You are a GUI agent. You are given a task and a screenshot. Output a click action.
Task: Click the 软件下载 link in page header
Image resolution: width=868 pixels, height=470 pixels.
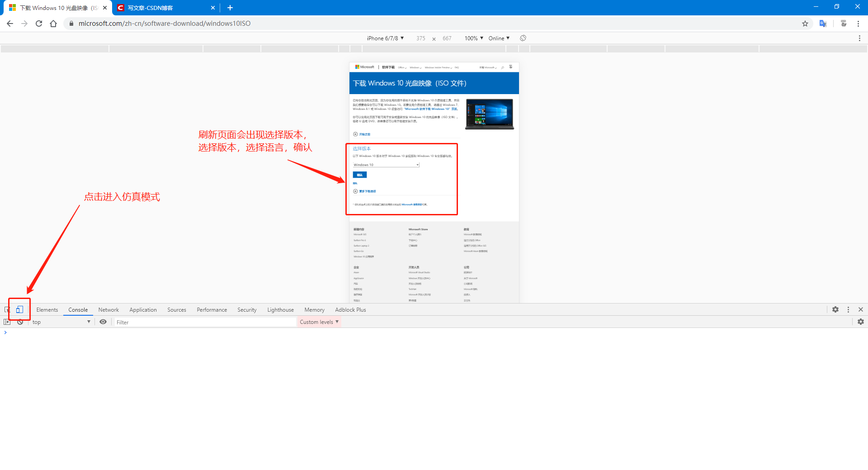pos(388,67)
